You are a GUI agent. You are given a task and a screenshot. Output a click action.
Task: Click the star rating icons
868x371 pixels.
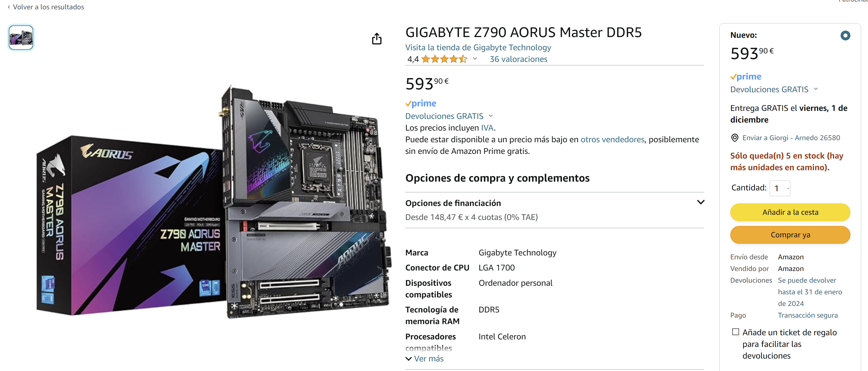click(444, 59)
